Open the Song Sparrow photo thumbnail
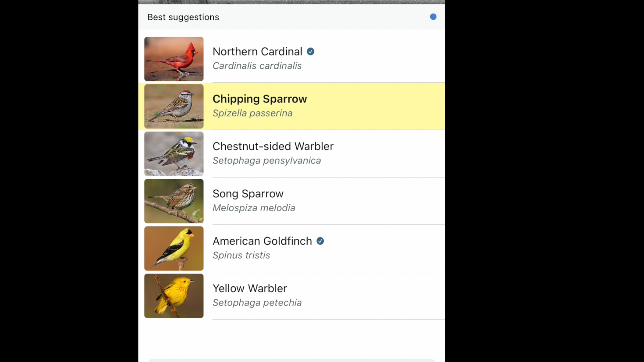644x362 pixels. click(x=174, y=201)
